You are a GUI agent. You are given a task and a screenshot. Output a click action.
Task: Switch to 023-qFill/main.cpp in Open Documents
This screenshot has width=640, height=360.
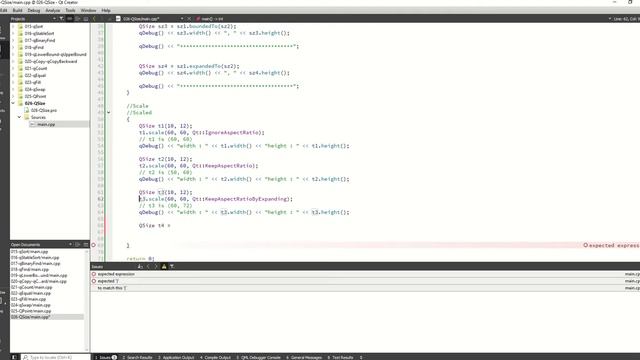pos(29,299)
